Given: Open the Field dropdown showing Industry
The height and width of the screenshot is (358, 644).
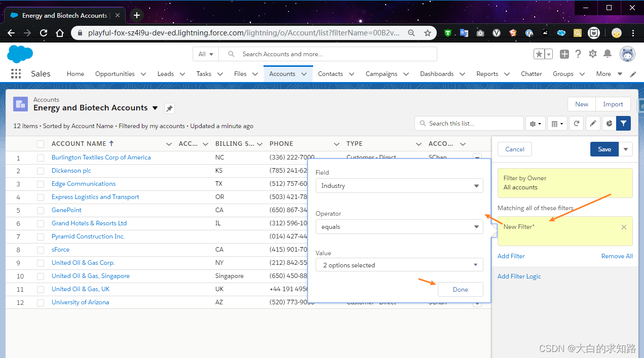Looking at the screenshot, I should 399,186.
